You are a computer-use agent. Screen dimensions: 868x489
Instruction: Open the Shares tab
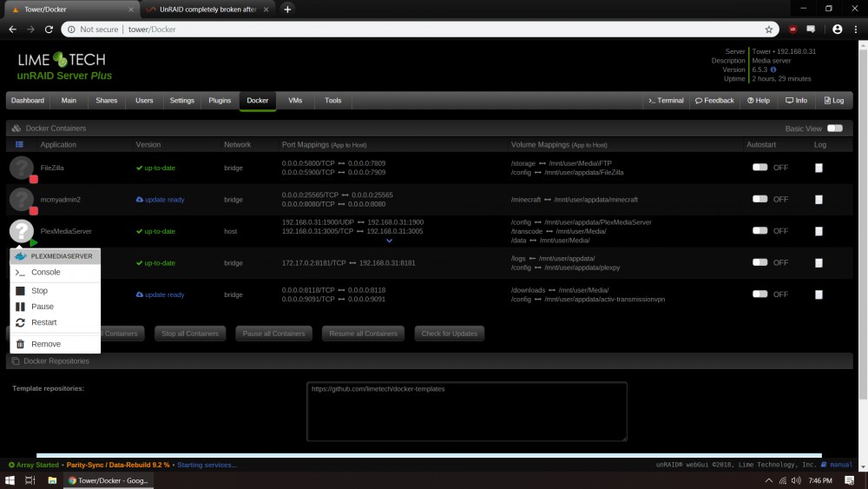click(106, 101)
